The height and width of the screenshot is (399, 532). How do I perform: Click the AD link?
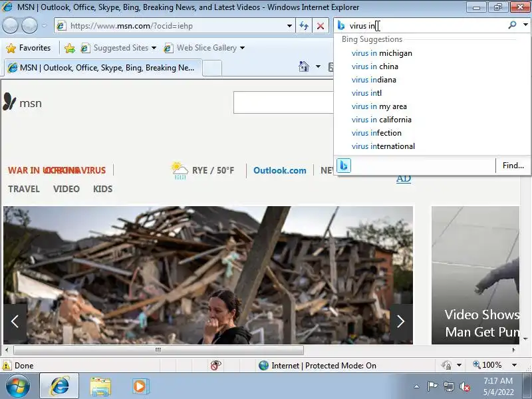[404, 179]
